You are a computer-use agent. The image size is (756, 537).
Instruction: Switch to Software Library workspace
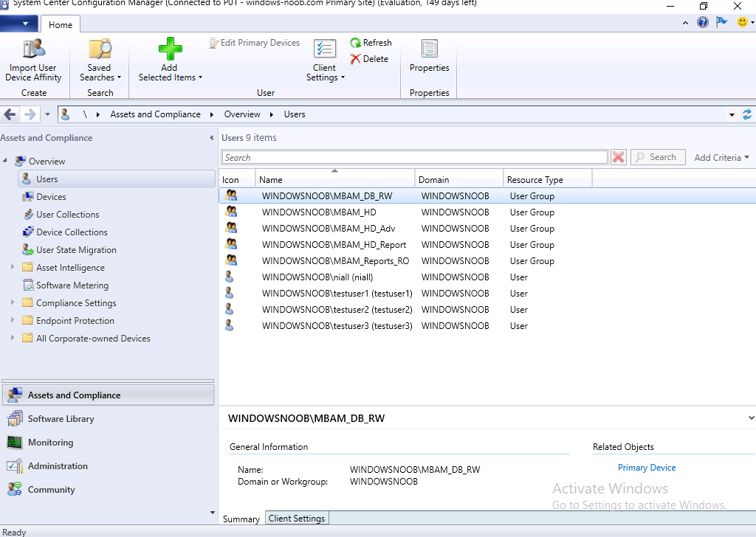tap(109, 418)
